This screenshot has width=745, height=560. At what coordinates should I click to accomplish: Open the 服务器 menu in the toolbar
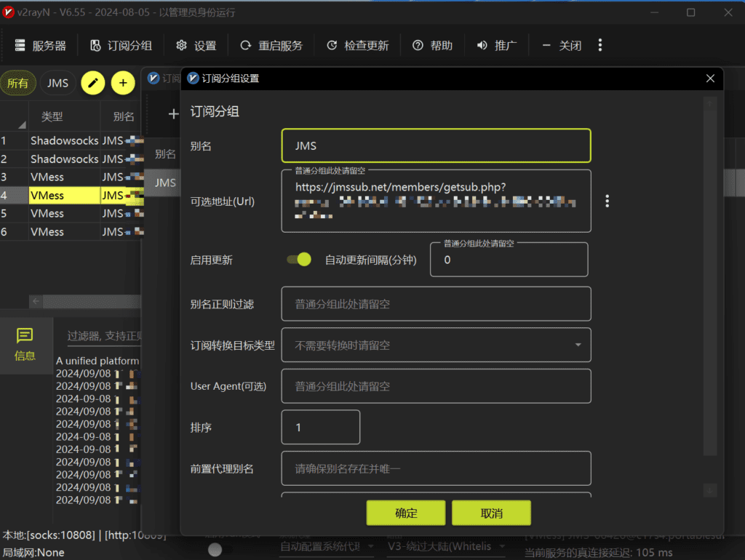[x=41, y=46]
